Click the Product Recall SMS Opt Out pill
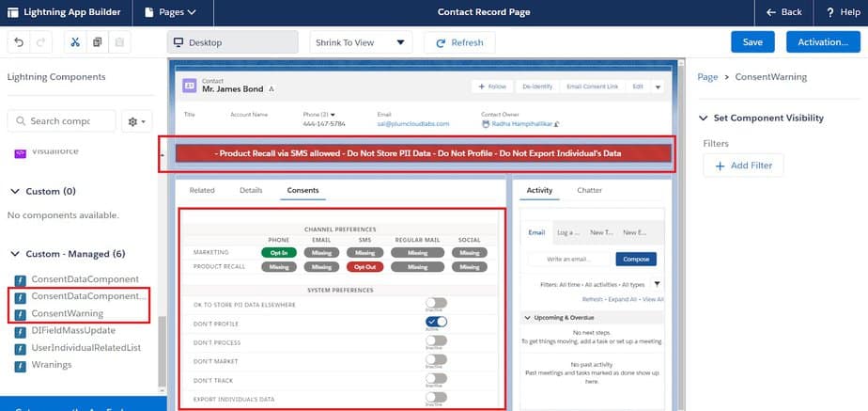This screenshot has height=411, width=868. (x=364, y=267)
